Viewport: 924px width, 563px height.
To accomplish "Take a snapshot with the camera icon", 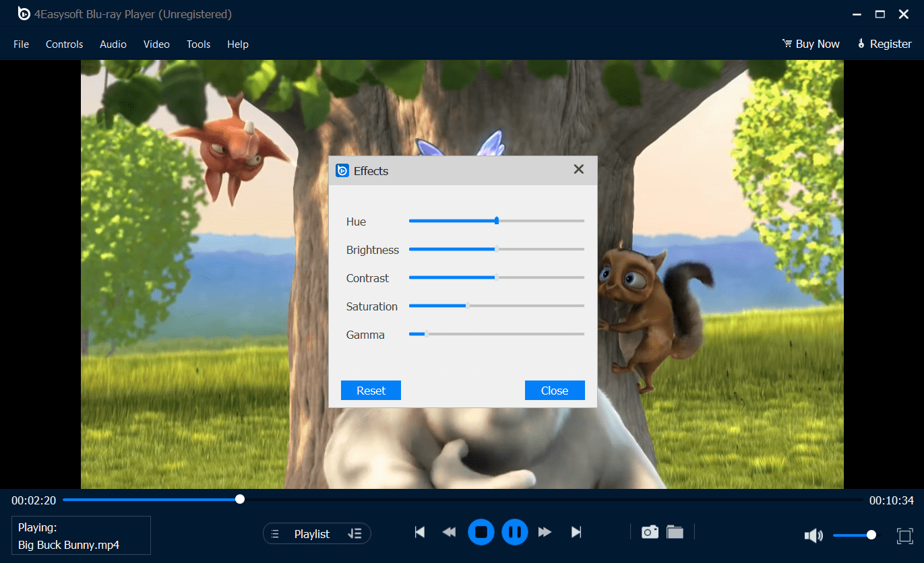I will pyautogui.click(x=650, y=532).
